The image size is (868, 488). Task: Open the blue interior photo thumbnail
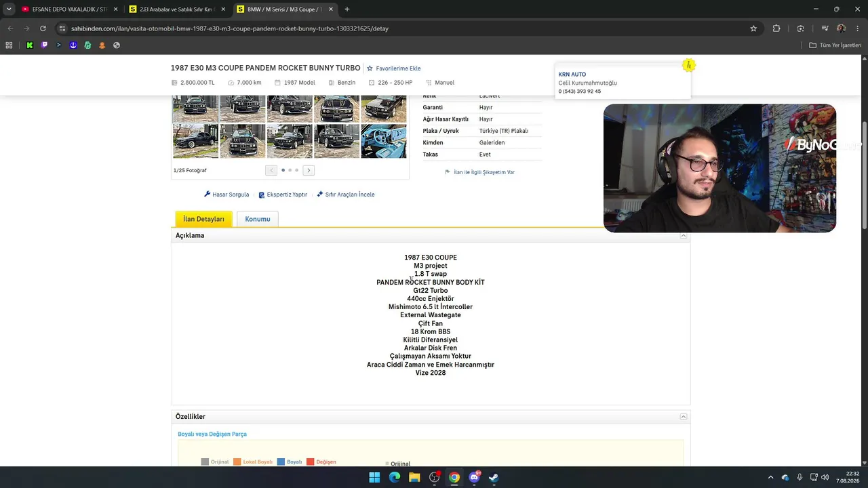pos(384,141)
